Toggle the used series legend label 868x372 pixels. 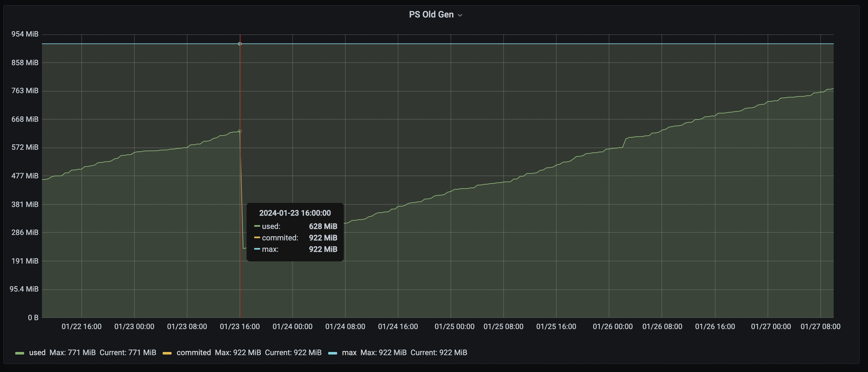point(37,352)
